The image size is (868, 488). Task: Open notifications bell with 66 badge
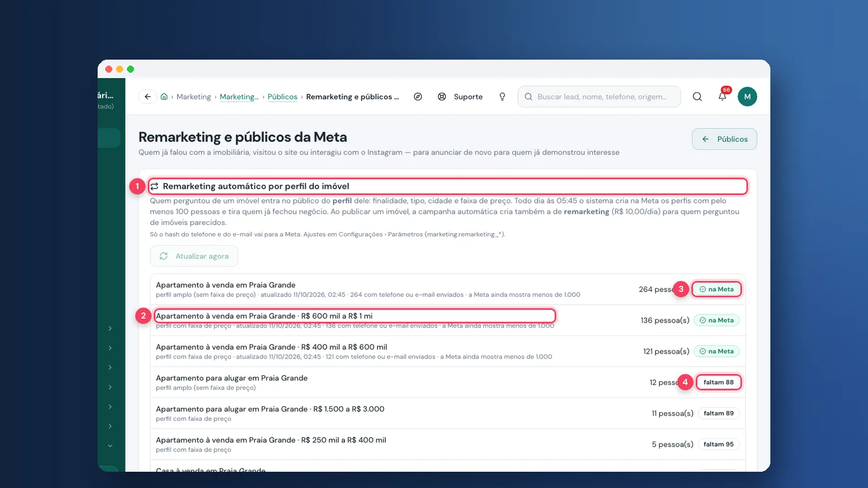[723, 96]
